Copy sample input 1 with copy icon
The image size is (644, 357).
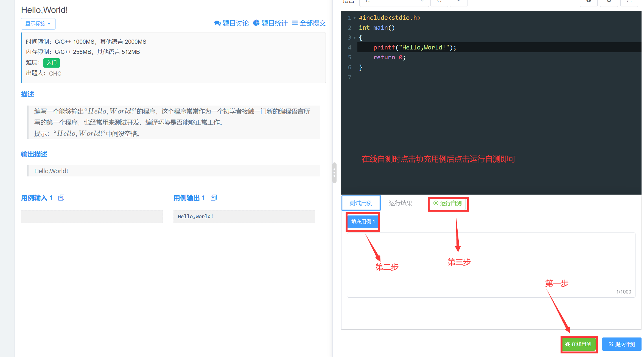tap(61, 198)
